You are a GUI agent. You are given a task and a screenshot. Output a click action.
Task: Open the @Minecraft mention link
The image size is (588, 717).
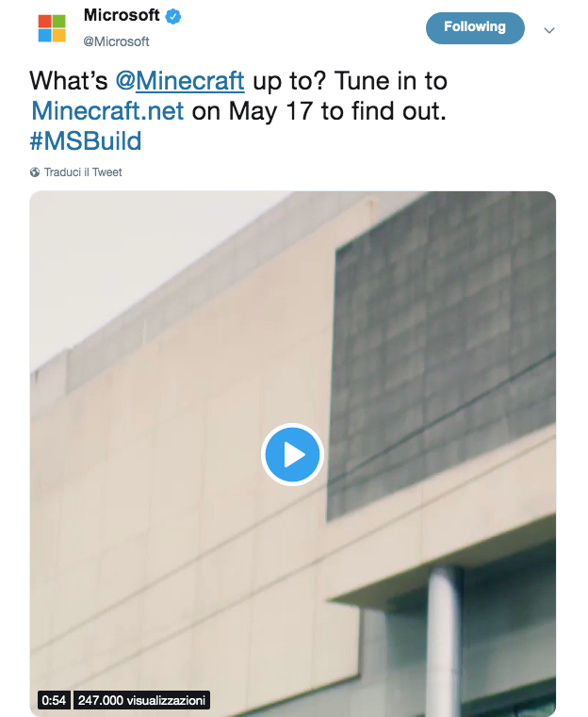(180, 79)
